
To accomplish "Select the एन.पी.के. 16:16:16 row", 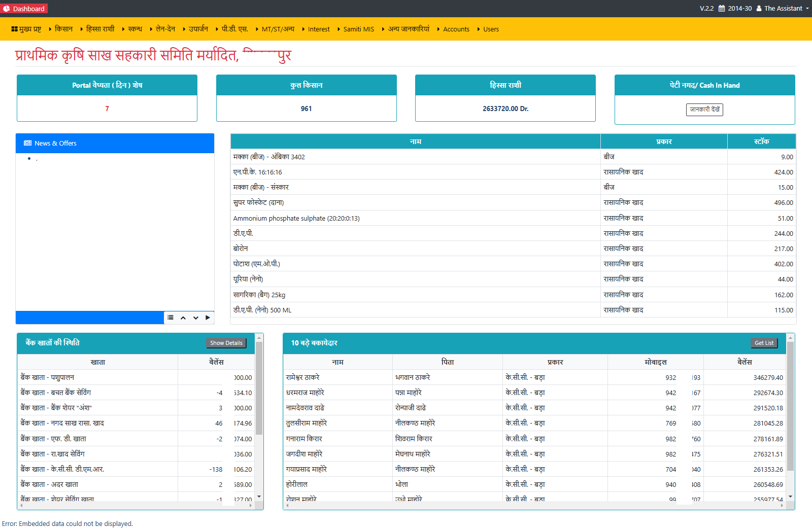I will click(x=513, y=172).
